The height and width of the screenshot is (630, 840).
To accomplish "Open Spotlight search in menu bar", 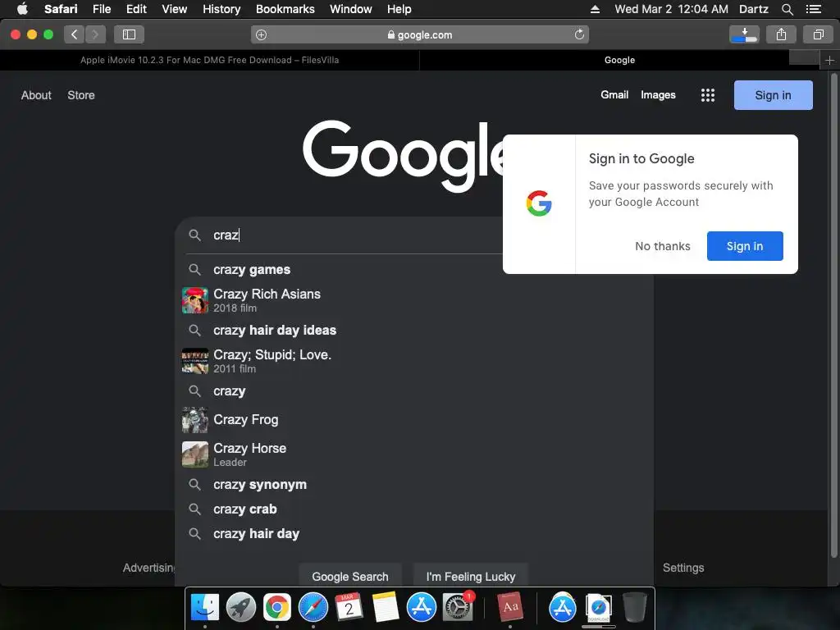I will tap(787, 9).
